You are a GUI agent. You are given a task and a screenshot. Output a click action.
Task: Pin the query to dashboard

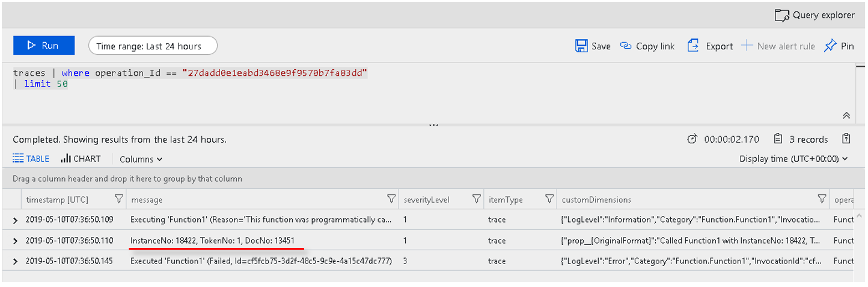tap(839, 46)
